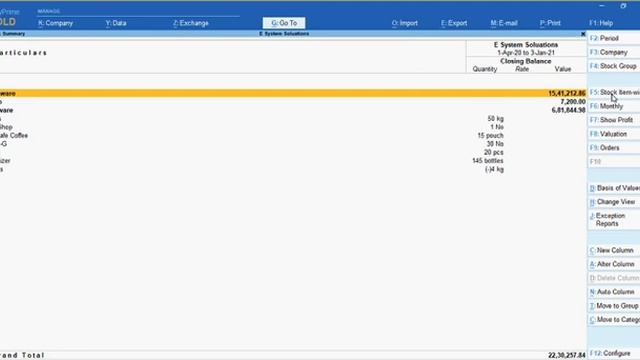Viewport: 640px width, 360px height.
Task: Click F12: Configure button
Action: pos(613,353)
